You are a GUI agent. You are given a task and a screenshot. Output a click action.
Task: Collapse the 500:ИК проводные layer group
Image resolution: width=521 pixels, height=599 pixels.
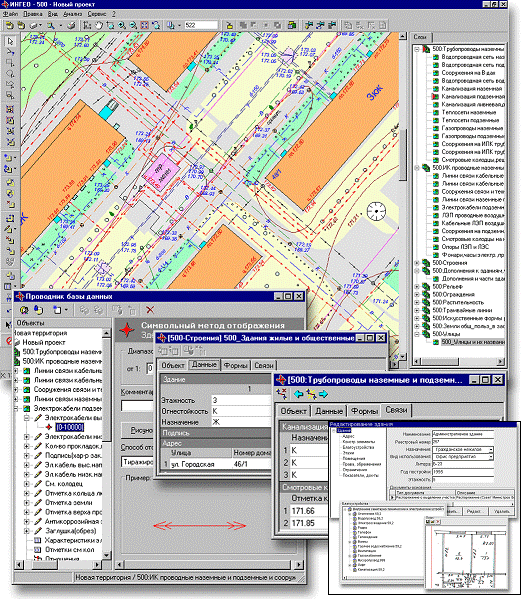[417, 168]
